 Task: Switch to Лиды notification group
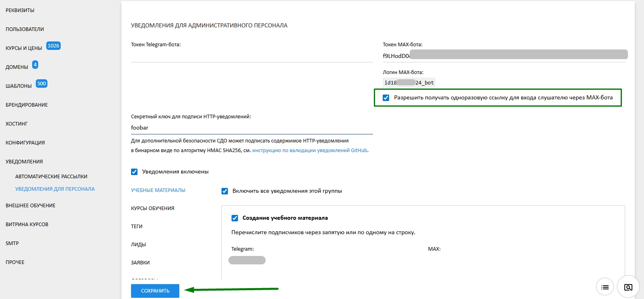(x=138, y=245)
